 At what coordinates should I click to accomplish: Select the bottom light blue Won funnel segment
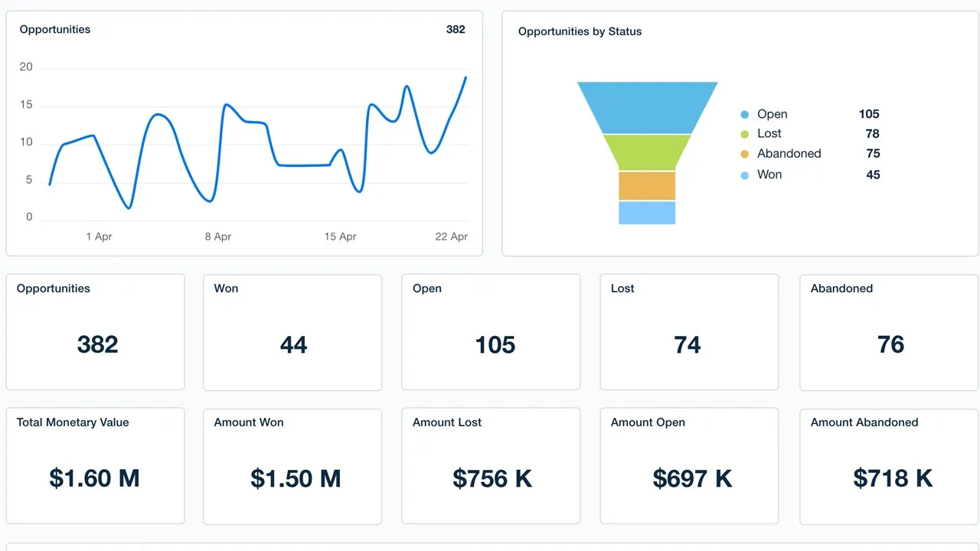point(647,213)
